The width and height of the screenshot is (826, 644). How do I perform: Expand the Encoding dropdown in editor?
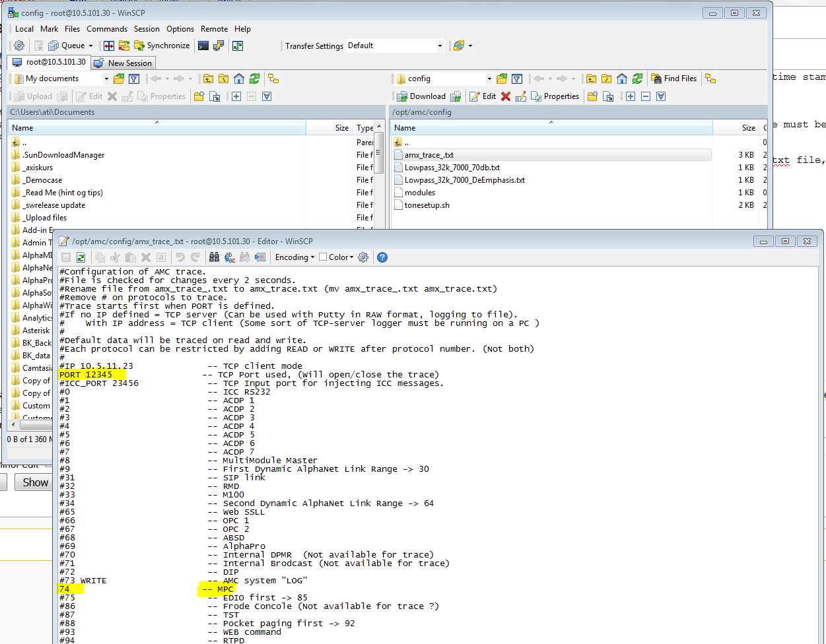(294, 257)
